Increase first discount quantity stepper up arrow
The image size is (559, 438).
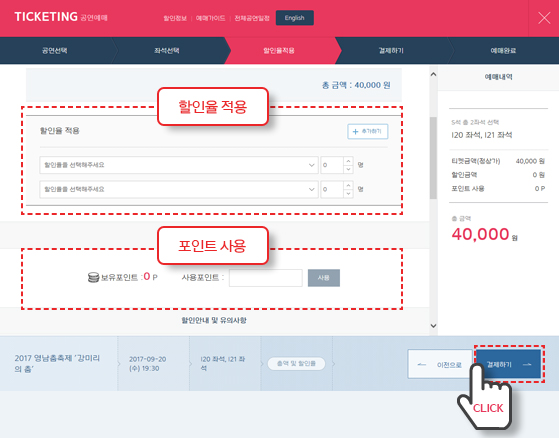pyautogui.click(x=348, y=161)
